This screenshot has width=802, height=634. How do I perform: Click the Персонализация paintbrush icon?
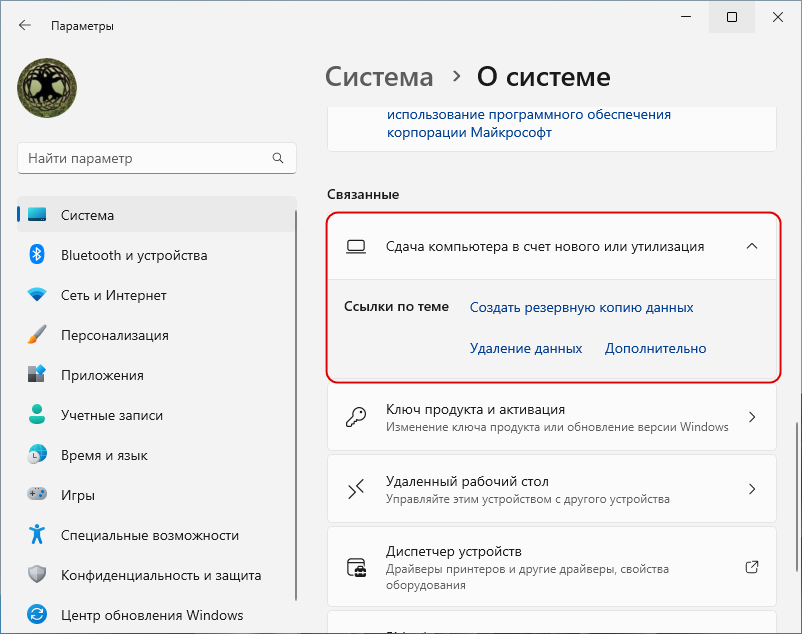37,335
